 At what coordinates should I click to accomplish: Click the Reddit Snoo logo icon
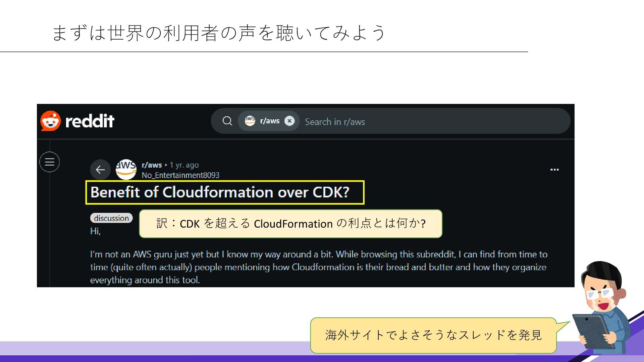pyautogui.click(x=51, y=121)
